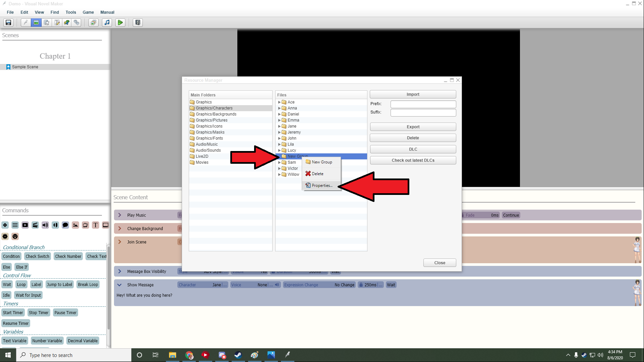
Task: Select the gear settings command category icon
Action: coord(5,236)
